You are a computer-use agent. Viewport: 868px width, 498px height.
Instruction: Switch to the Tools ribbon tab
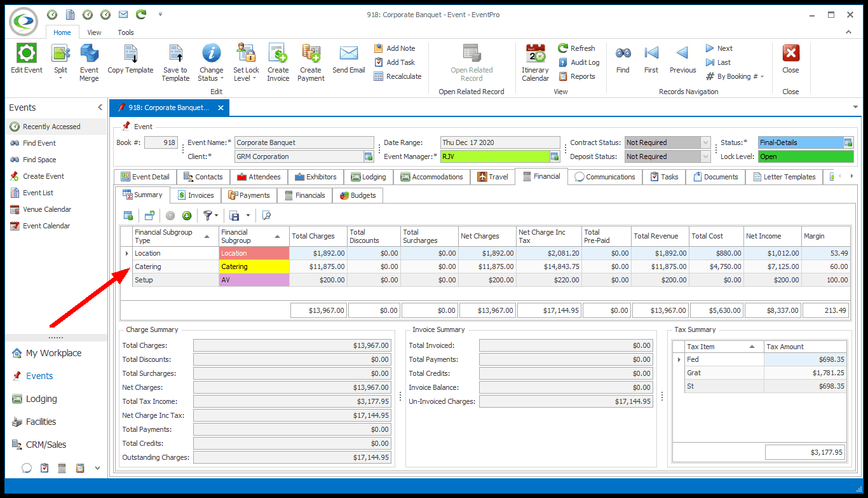click(126, 32)
